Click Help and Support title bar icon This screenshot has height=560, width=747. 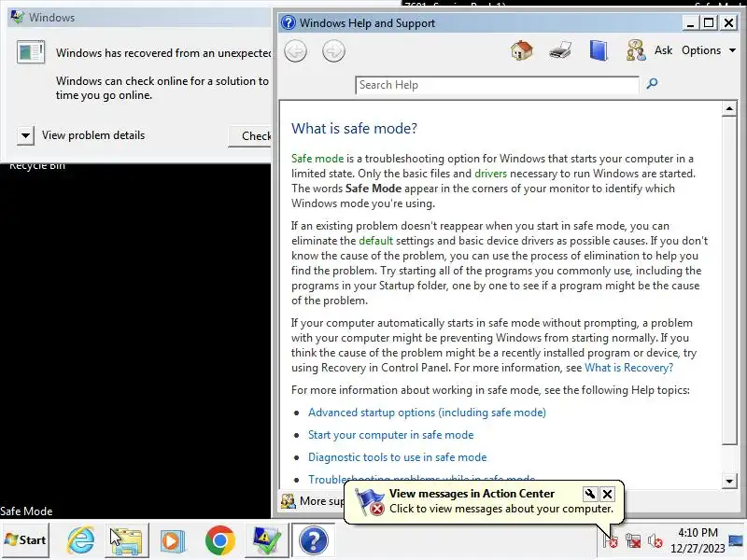[289, 22]
